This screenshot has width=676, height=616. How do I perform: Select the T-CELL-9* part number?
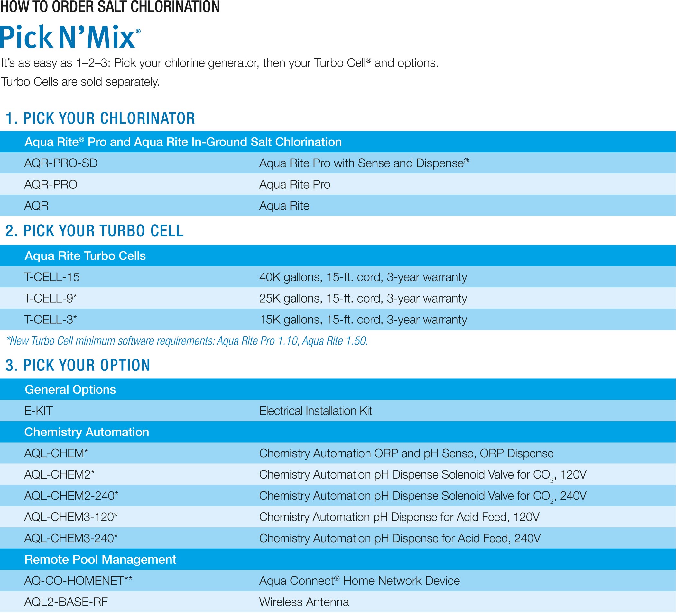pyautogui.click(x=51, y=298)
